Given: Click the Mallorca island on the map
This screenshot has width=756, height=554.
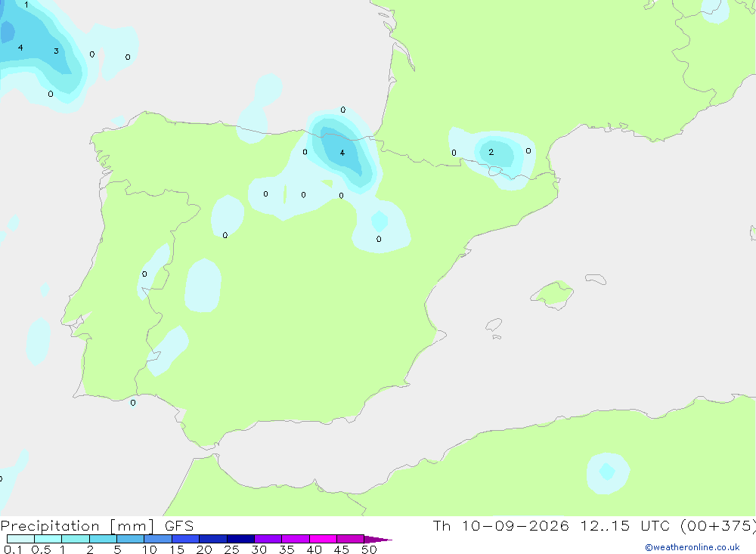Looking at the screenshot, I should (553, 294).
